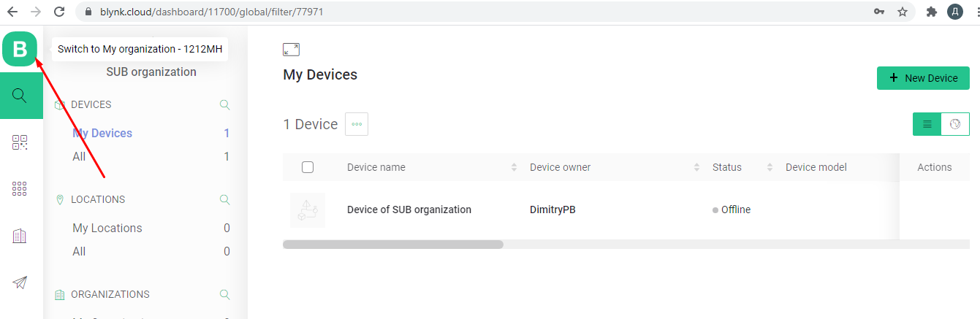980x319 pixels.
Task: Click the ORGANIZATIONS section heading
Action: (x=110, y=294)
